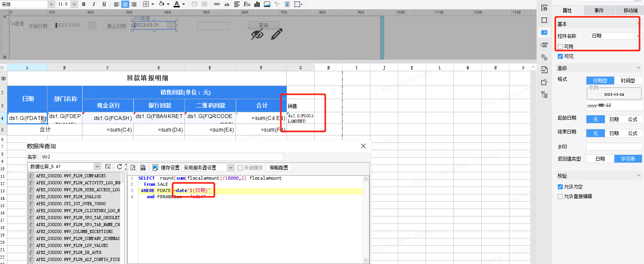Image resolution: width=644 pixels, height=264 pixels.
Task: Enable the 可用 checkbox
Action: coord(560,46)
